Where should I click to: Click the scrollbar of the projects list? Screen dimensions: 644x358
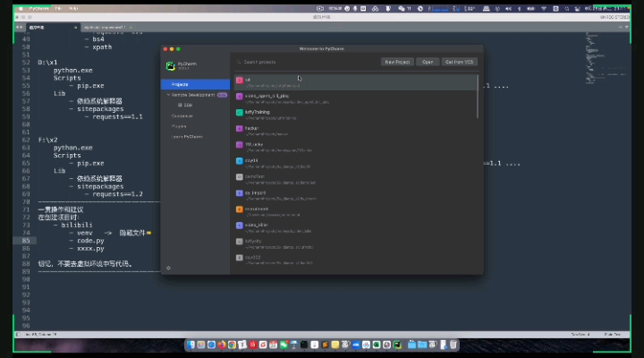tap(478, 97)
